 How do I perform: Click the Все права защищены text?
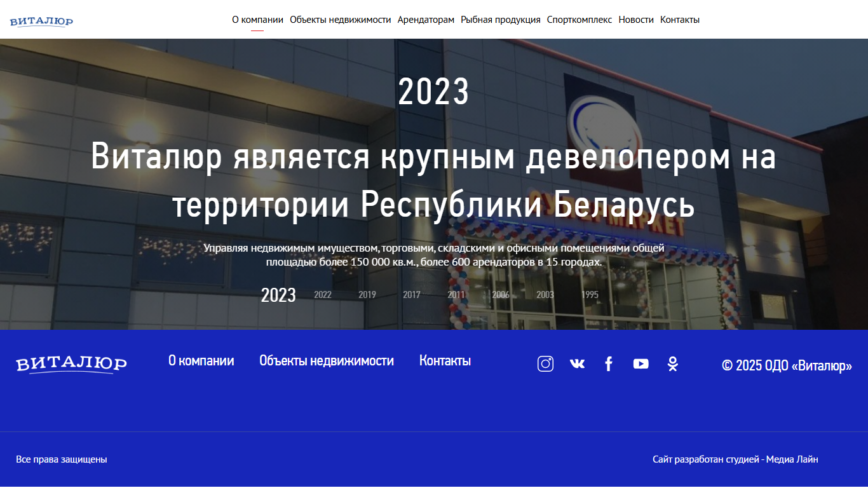[x=62, y=459]
